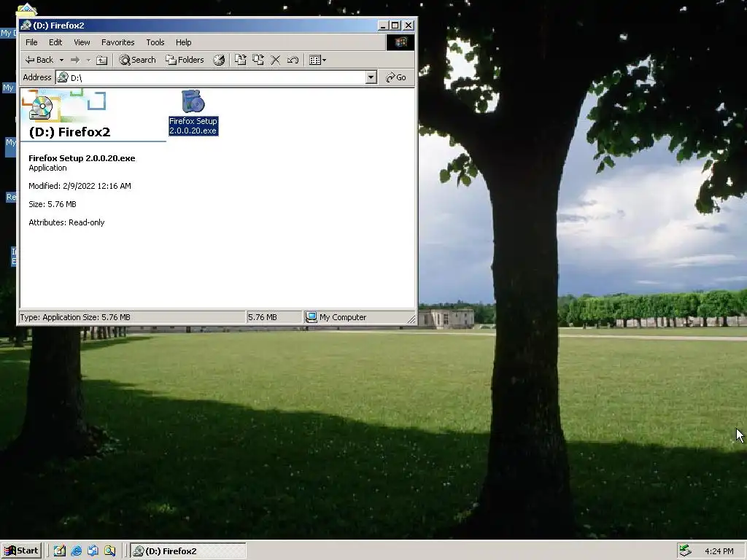
Task: Maximize the Firefox2 Explorer window
Action: 395,26
